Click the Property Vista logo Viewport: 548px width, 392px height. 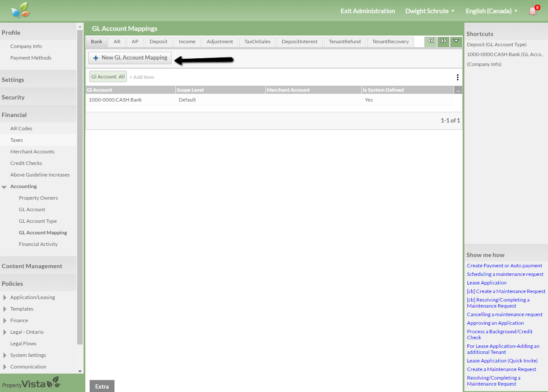coord(31,383)
